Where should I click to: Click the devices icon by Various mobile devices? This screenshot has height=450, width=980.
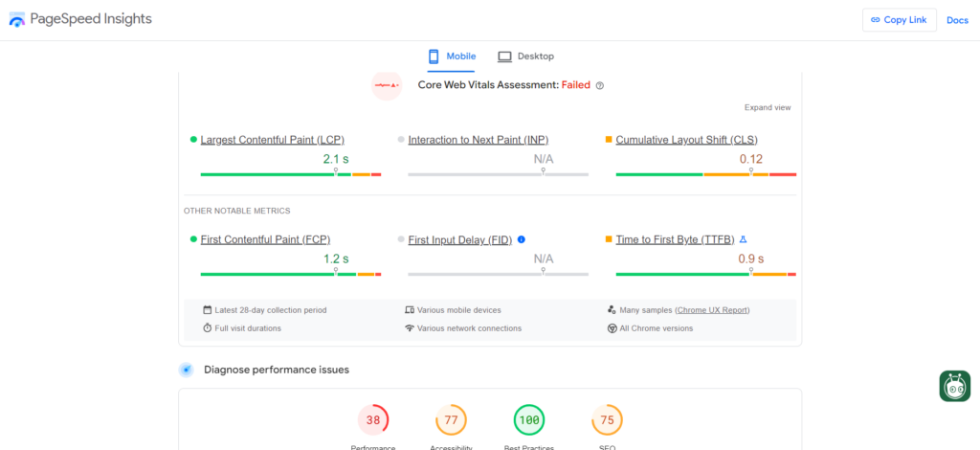point(410,310)
